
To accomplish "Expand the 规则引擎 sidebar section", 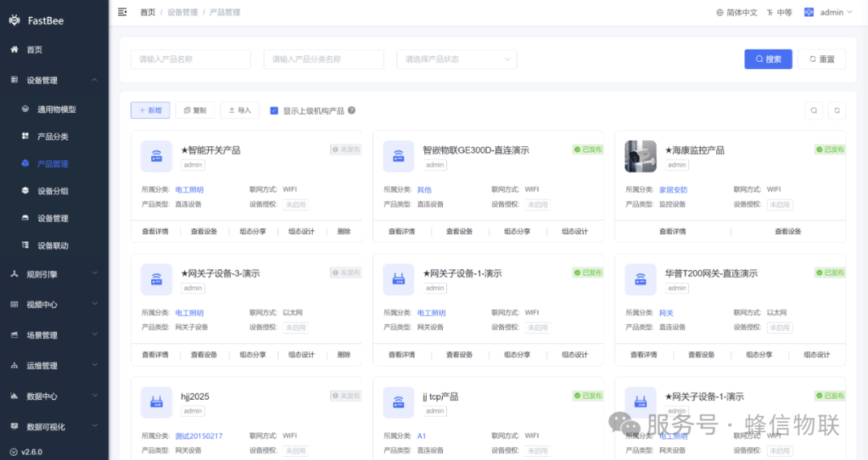I will [55, 273].
